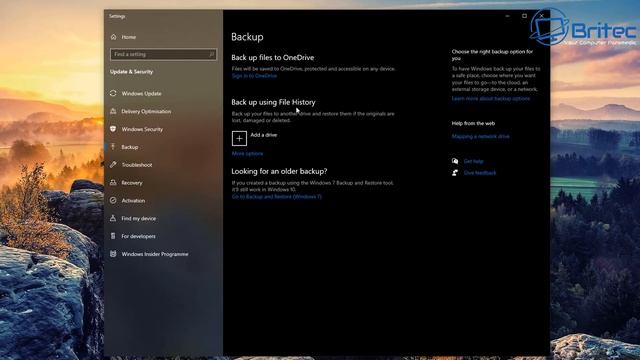Viewport: 640px width, 360px height.
Task: Click the Windows Security shield icon
Action: (x=113, y=129)
